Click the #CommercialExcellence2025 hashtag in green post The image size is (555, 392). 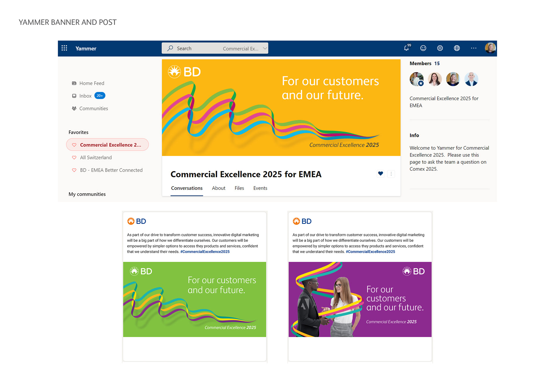(x=205, y=252)
